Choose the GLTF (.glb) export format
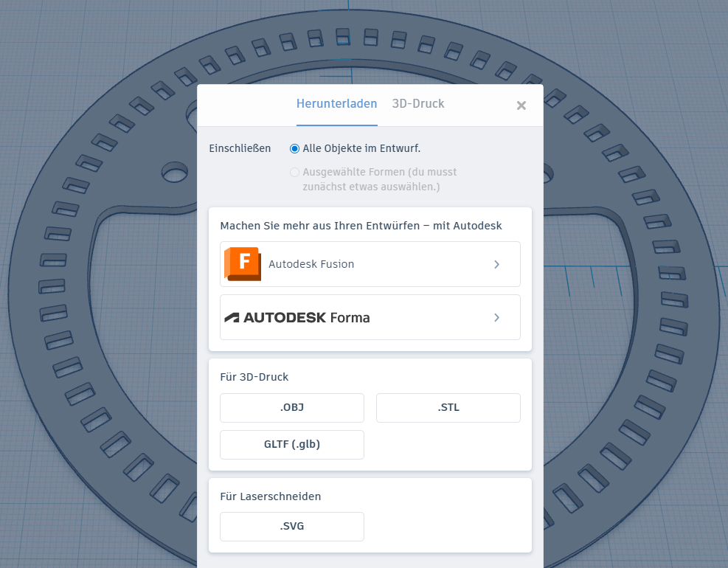 [292, 445]
